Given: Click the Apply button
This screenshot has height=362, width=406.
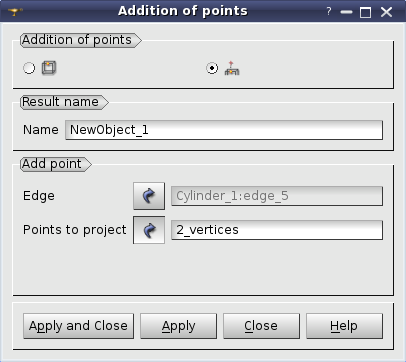Looking at the screenshot, I should [x=178, y=326].
